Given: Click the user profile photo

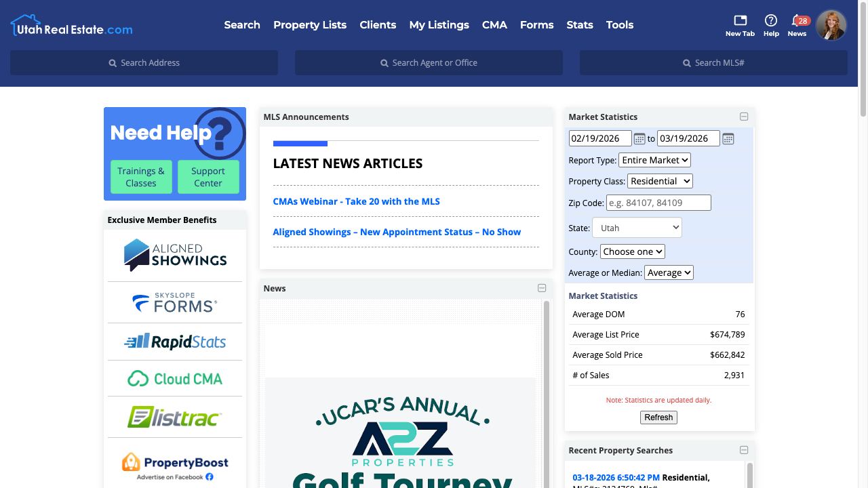Looking at the screenshot, I should pyautogui.click(x=831, y=25).
